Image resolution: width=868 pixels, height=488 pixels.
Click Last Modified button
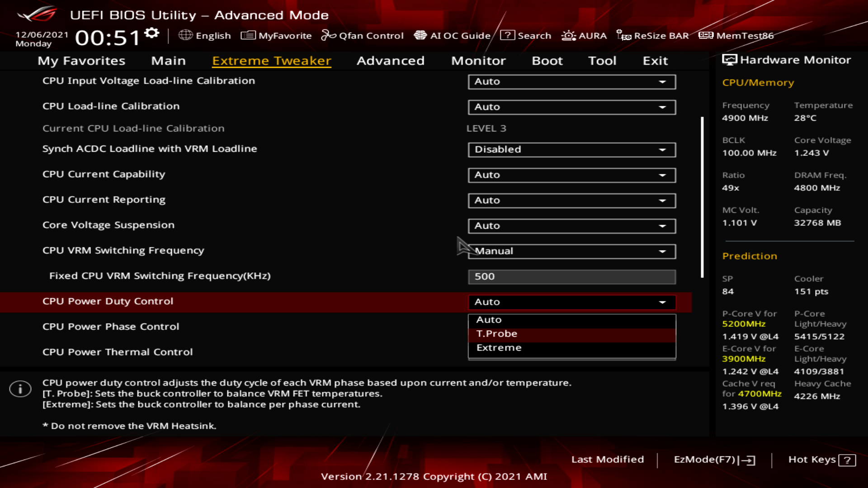pyautogui.click(x=607, y=460)
